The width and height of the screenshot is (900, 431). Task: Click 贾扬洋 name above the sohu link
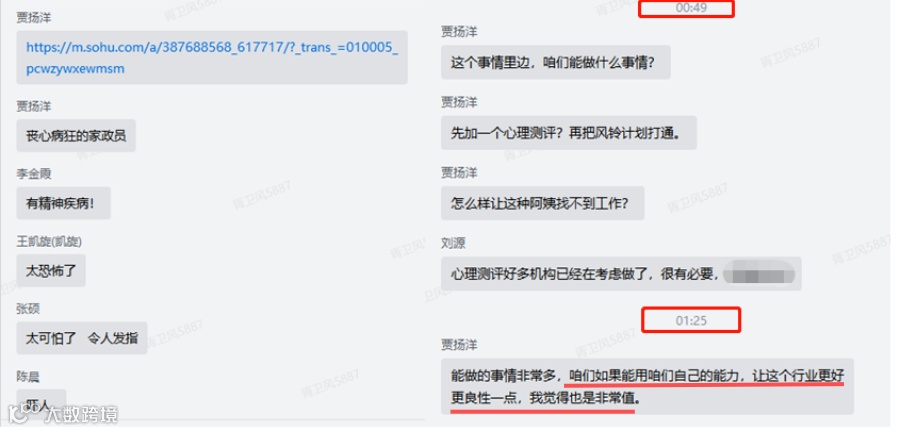(33, 18)
